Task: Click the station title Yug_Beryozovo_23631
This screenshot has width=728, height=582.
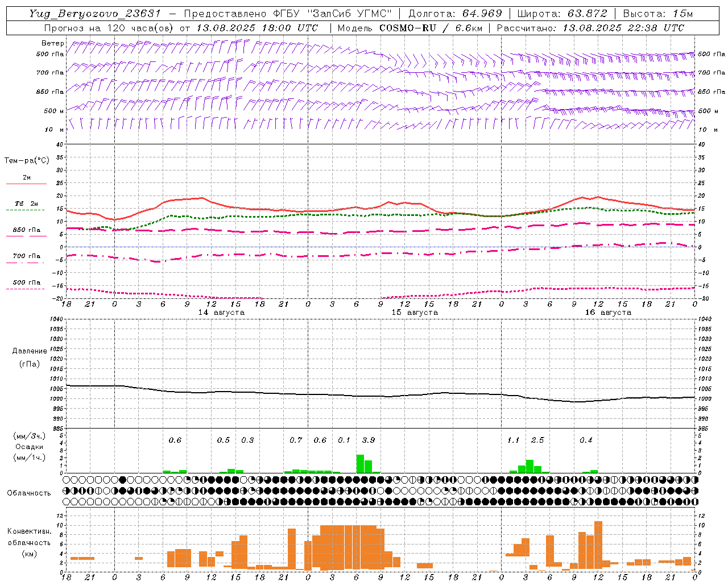Action: click(x=95, y=14)
